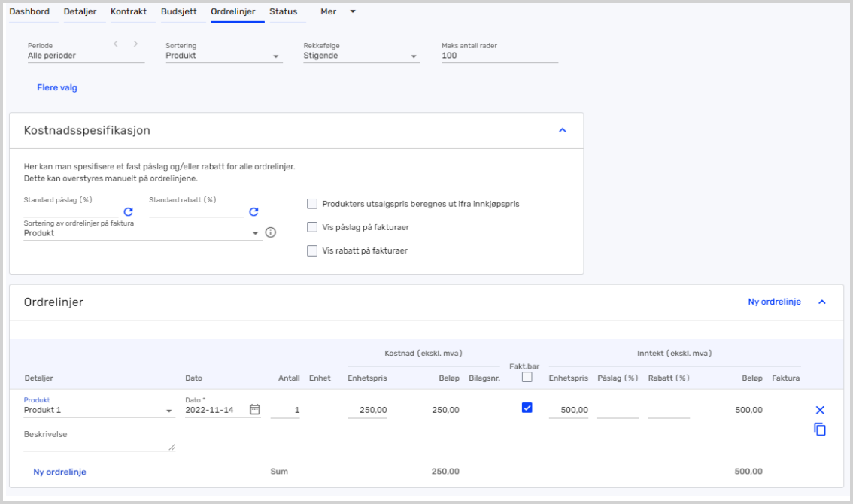Switch to the Detaljer tab
Image resolution: width=853 pixels, height=504 pixels.
80,11
